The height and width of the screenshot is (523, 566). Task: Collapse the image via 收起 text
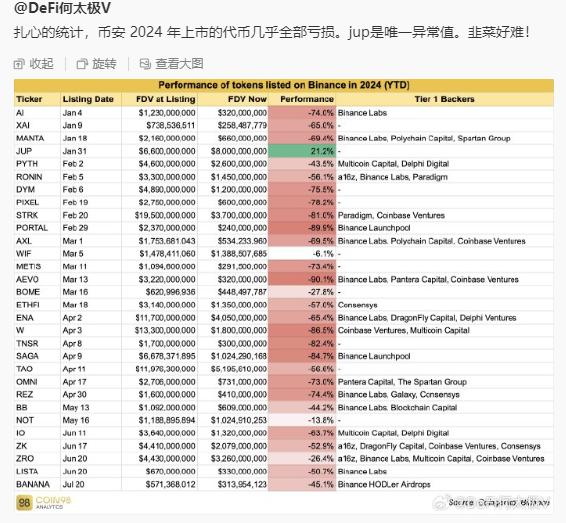tap(41, 64)
